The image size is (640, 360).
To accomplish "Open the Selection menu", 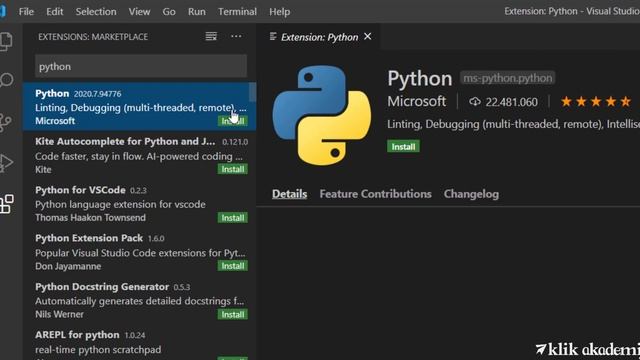I will [x=96, y=11].
